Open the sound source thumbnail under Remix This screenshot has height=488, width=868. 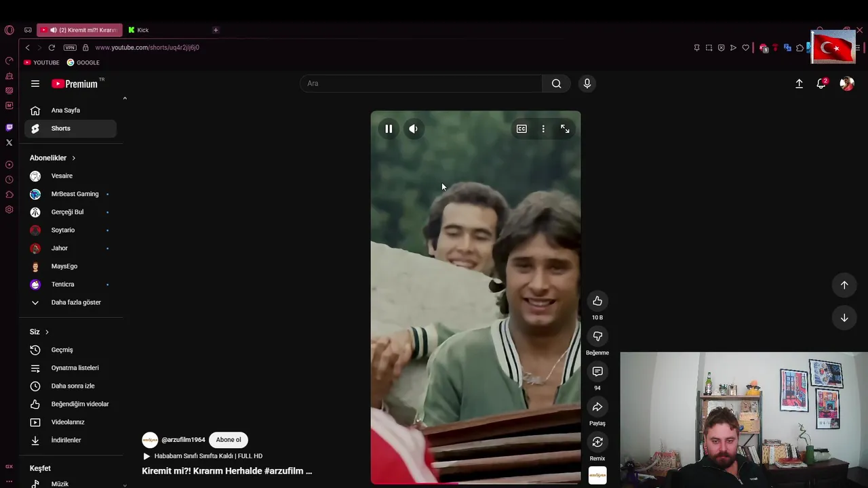597,476
